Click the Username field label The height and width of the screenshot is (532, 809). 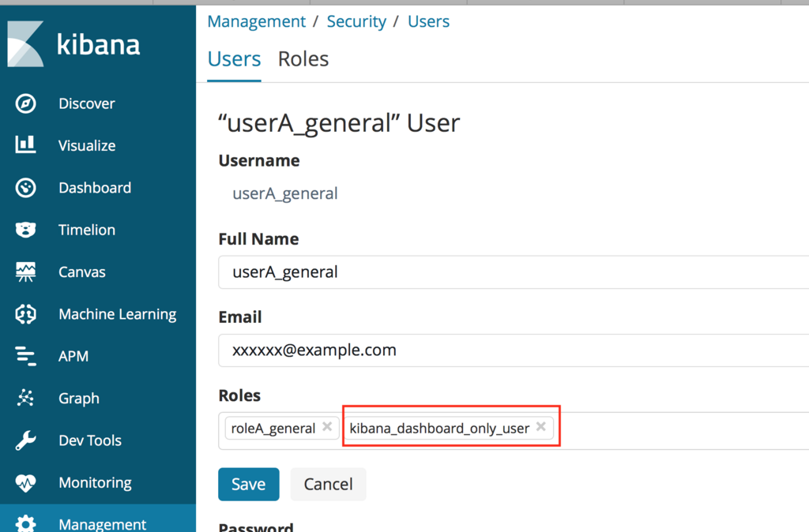click(259, 161)
